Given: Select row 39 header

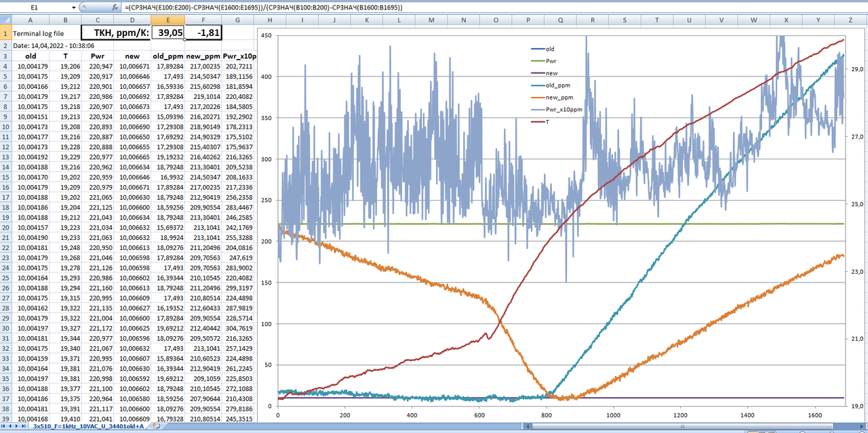Looking at the screenshot, I should [x=6, y=419].
